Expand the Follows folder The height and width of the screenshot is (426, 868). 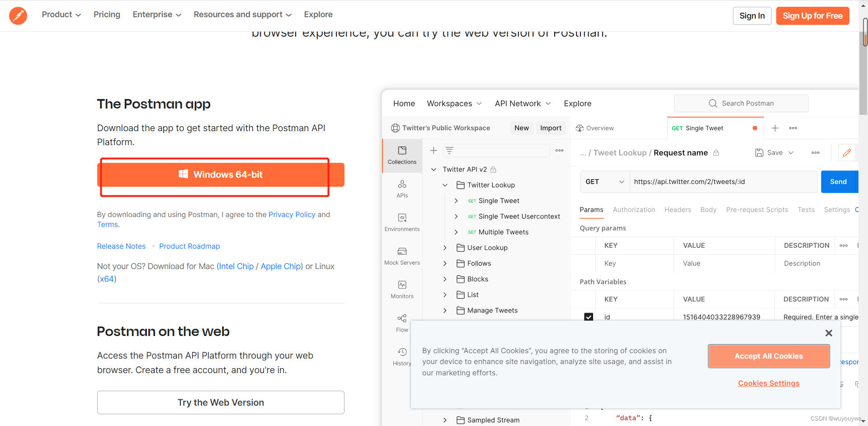point(445,264)
